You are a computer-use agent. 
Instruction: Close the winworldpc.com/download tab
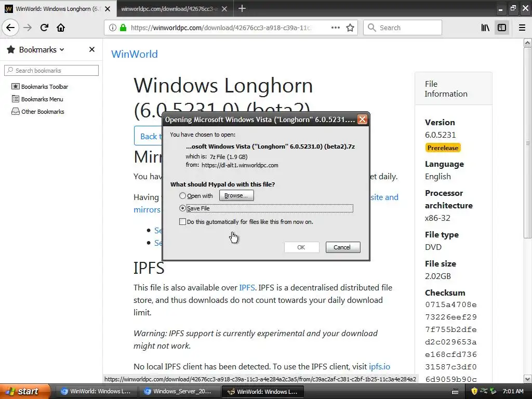point(224,9)
